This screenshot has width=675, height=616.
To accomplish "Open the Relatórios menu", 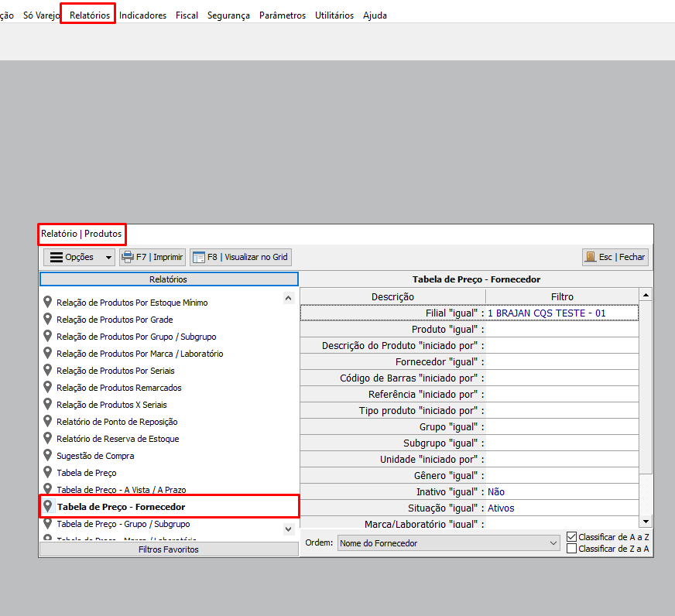I will pos(89,15).
